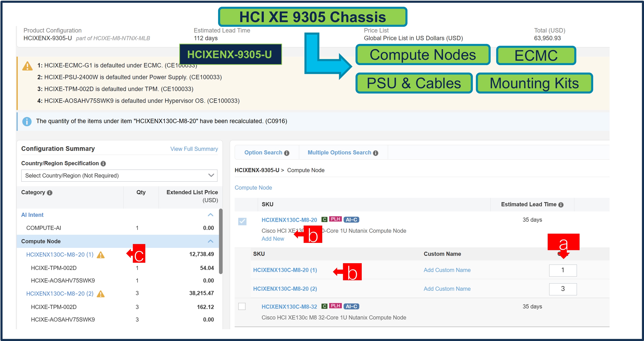Click the 112 days estimated lead time
Viewport: 644px width, 341px height.
206,38
